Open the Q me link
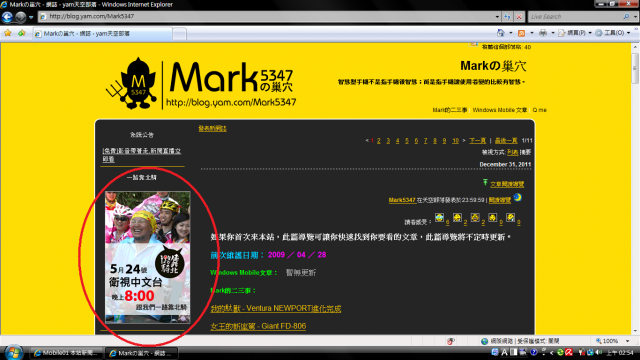Viewport: 640px width, 360px height. point(539,110)
